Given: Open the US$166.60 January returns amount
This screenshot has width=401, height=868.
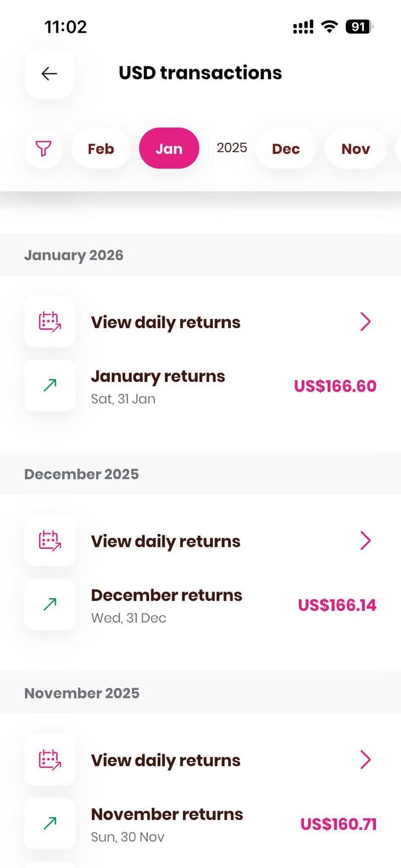Looking at the screenshot, I should pyautogui.click(x=335, y=386).
